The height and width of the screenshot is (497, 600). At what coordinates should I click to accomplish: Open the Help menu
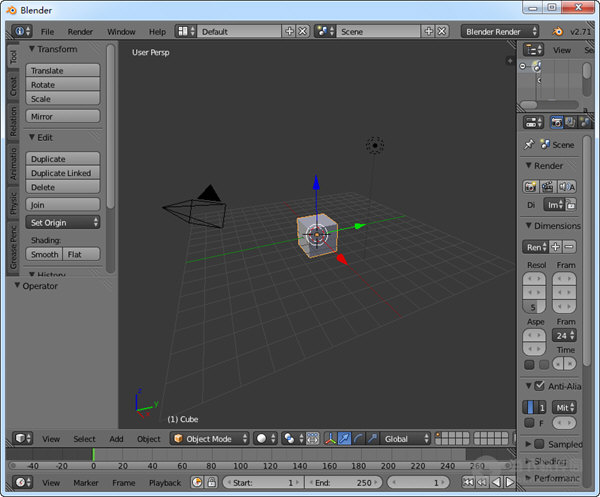coord(157,32)
